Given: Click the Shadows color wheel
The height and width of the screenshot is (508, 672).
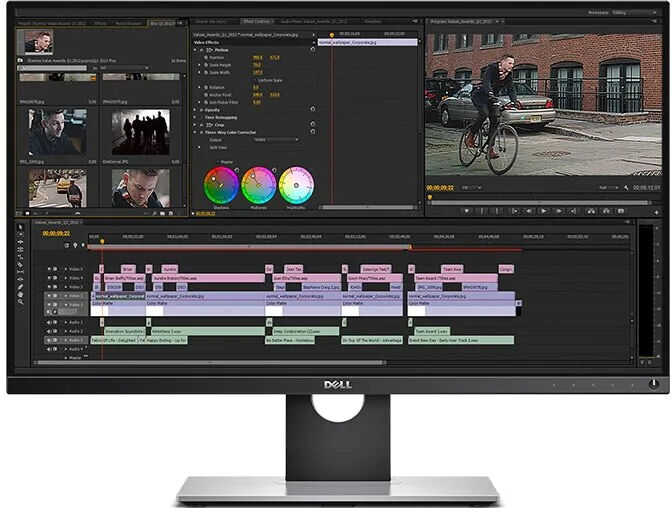Looking at the screenshot, I should point(220,186).
